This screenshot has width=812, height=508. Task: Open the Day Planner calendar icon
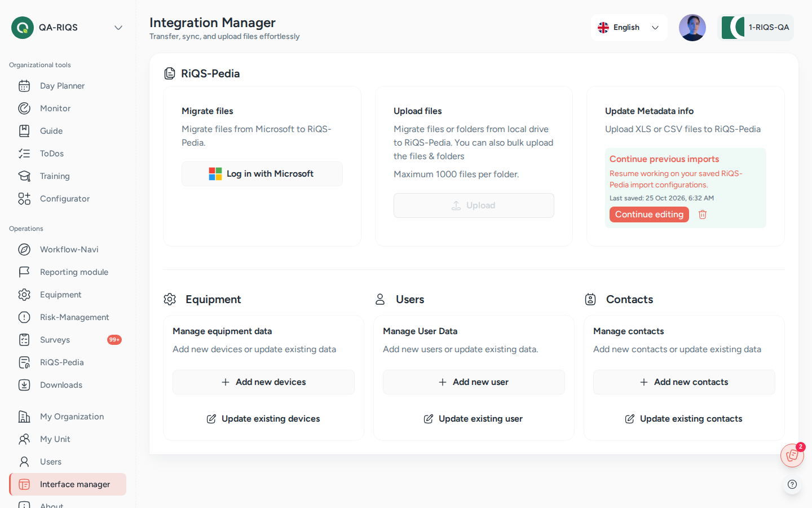[x=24, y=86]
